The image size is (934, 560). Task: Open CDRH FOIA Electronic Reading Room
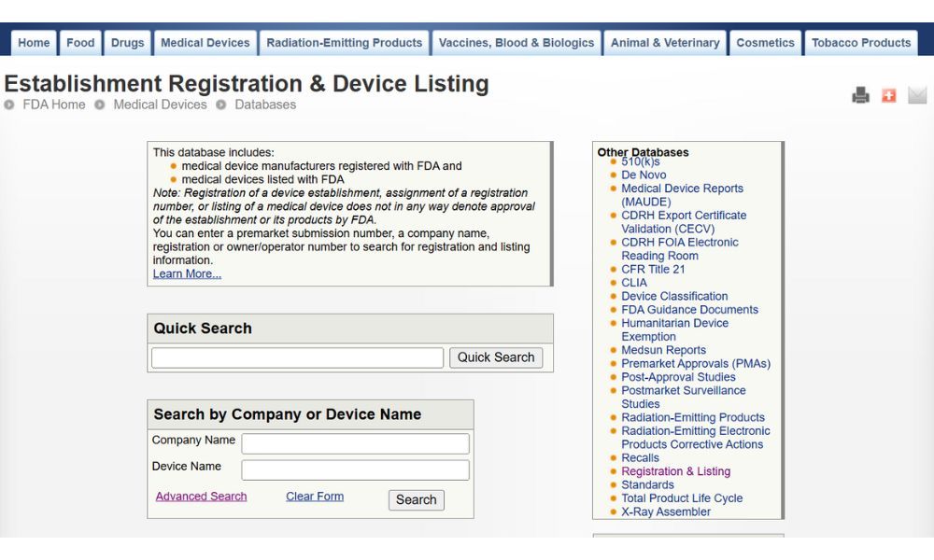point(680,249)
